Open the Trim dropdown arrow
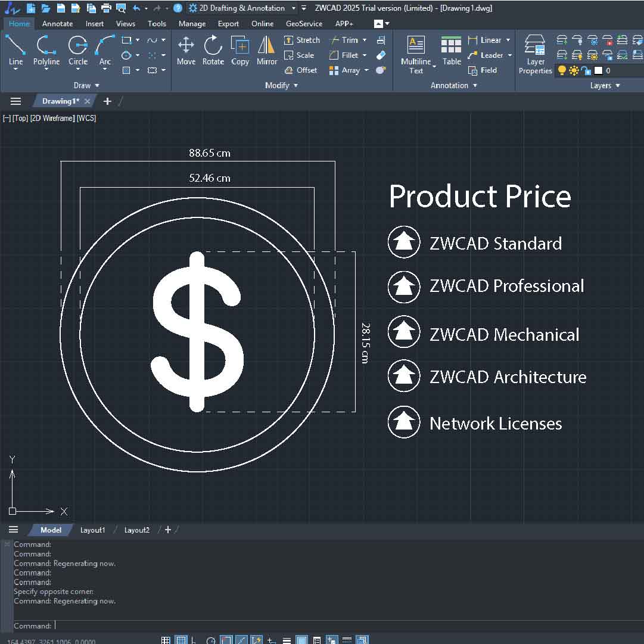The height and width of the screenshot is (644, 644). pyautogui.click(x=365, y=41)
